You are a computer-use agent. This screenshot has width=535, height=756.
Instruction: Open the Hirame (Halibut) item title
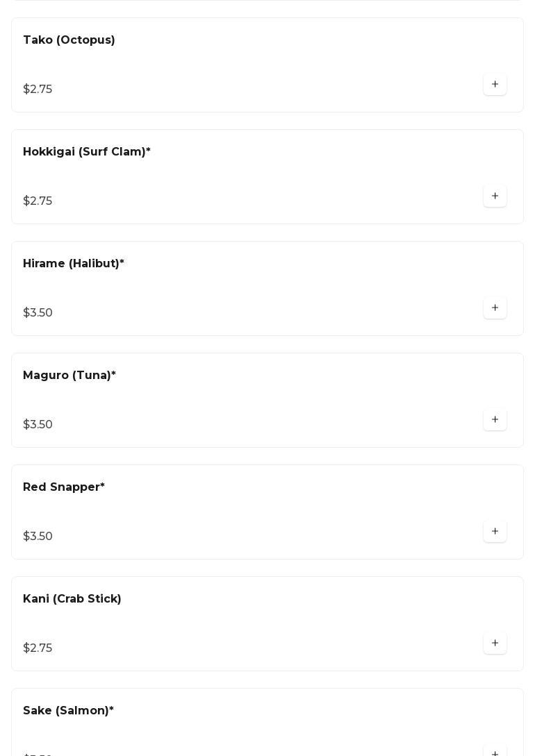pyautogui.click(x=73, y=264)
